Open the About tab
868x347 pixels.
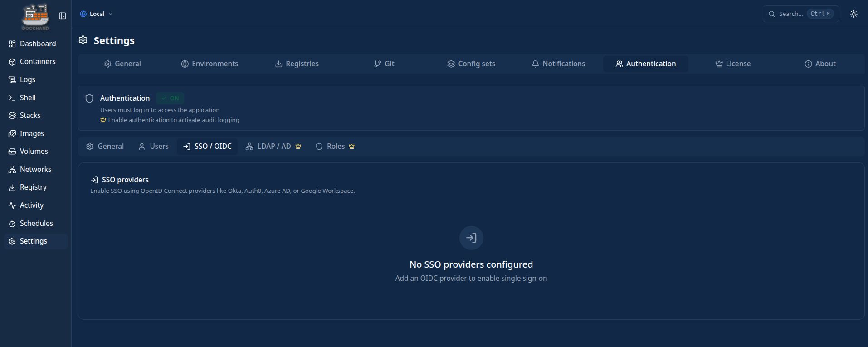point(820,64)
